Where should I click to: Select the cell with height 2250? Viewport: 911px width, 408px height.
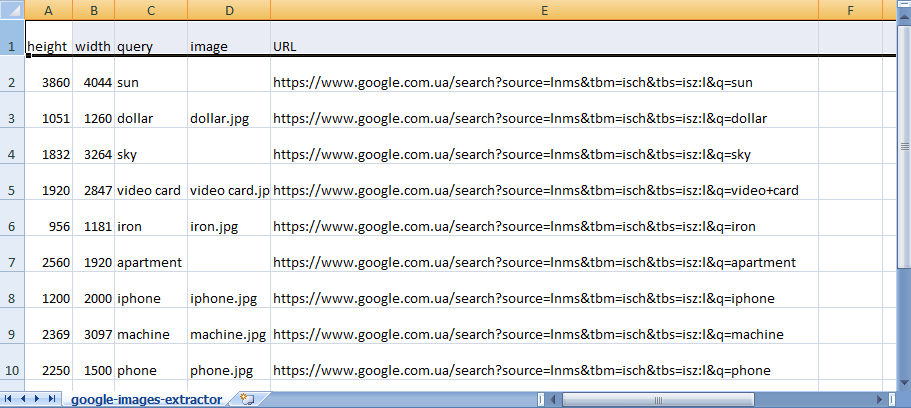[x=49, y=363]
